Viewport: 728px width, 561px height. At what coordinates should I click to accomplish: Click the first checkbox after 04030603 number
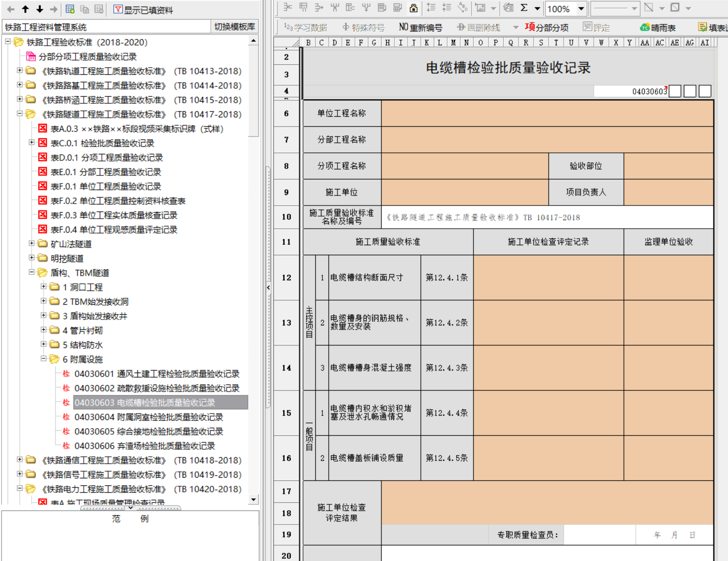(675, 91)
